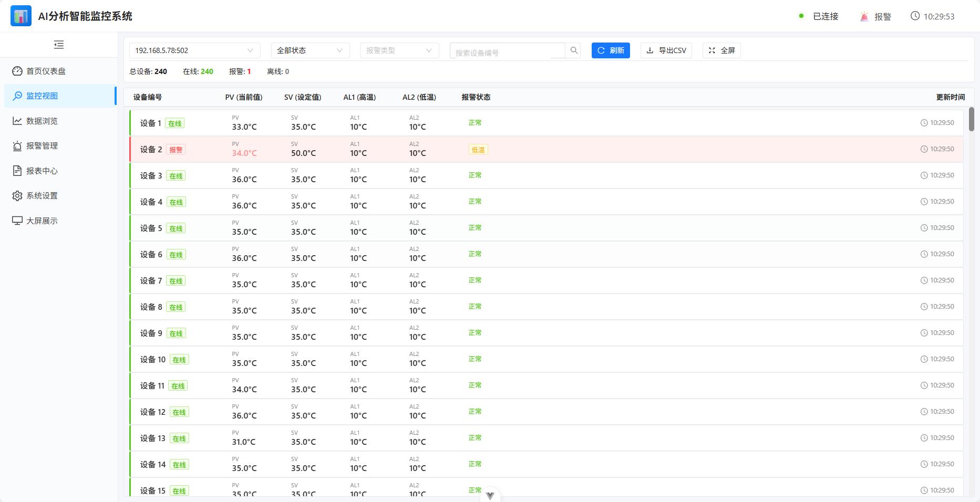
Task: Click the document icon beside 报表中心
Action: [x=17, y=171]
